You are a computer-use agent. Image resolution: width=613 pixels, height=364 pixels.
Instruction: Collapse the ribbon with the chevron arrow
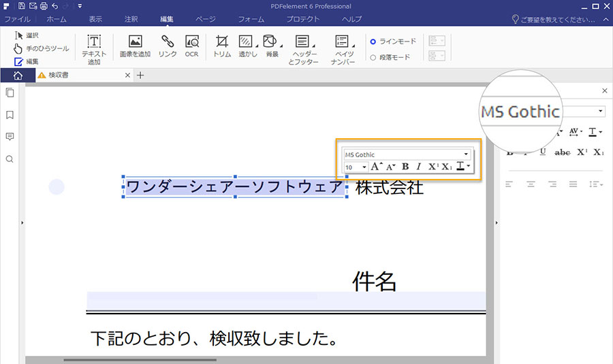pyautogui.click(x=606, y=19)
